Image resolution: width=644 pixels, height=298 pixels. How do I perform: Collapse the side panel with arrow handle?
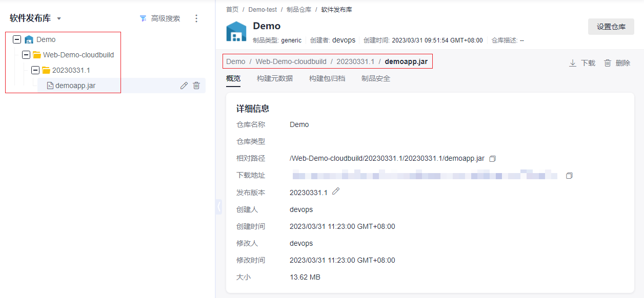(x=219, y=207)
